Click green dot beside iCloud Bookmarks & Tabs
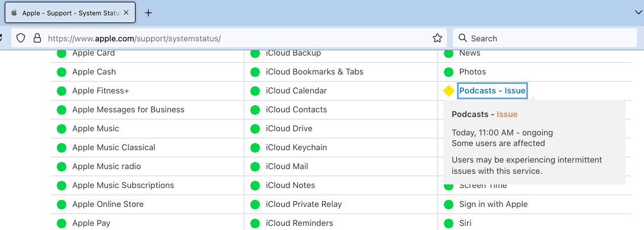The image size is (644, 230). pyautogui.click(x=255, y=72)
